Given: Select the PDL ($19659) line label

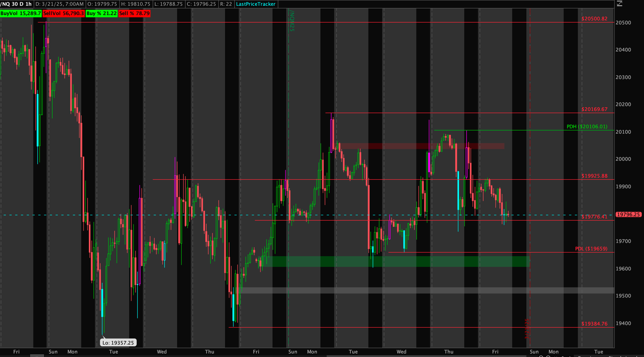Looking at the screenshot, I should pyautogui.click(x=591, y=249).
